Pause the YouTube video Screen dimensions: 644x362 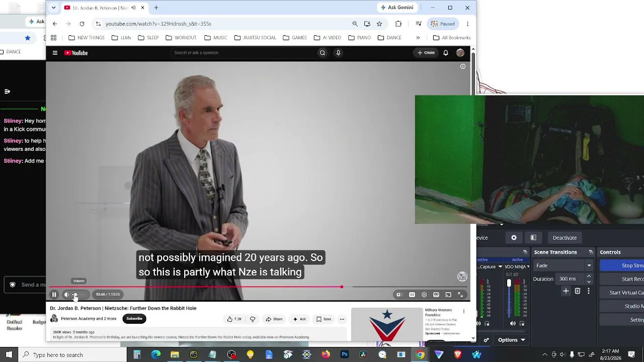pos(54,295)
